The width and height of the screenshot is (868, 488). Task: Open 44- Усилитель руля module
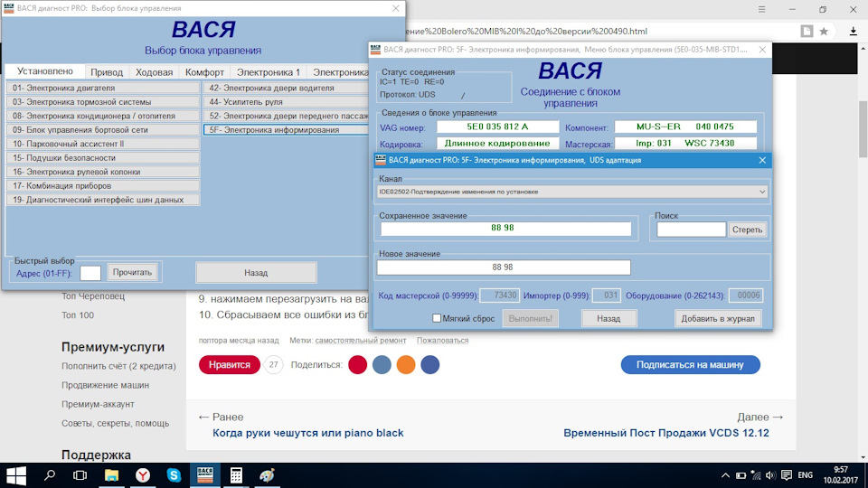pos(286,102)
